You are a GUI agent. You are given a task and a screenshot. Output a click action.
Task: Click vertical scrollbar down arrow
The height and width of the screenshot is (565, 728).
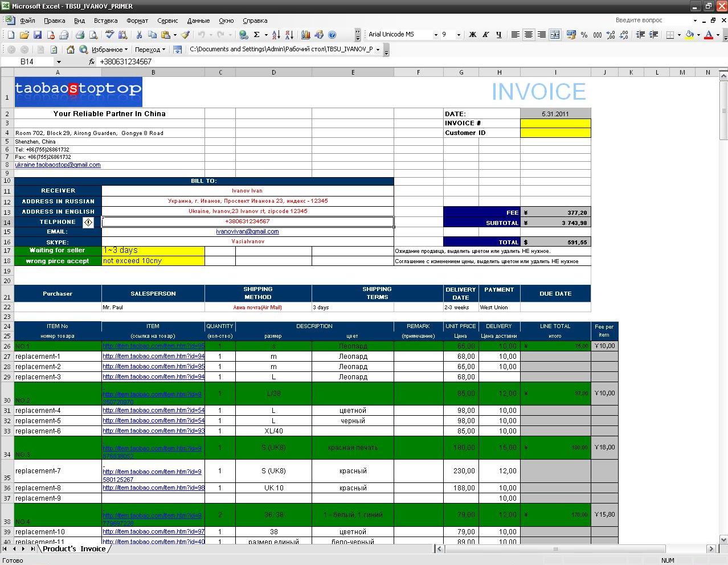tap(723, 539)
